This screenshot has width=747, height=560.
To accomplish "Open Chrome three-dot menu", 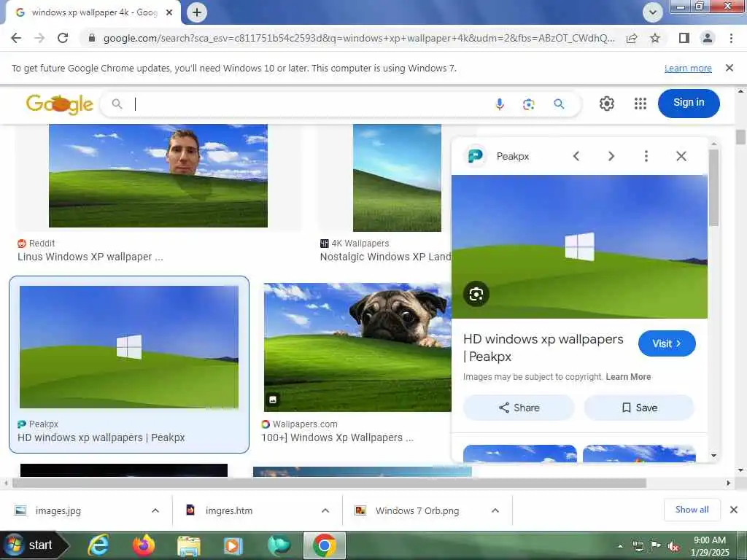I will 731,38.
